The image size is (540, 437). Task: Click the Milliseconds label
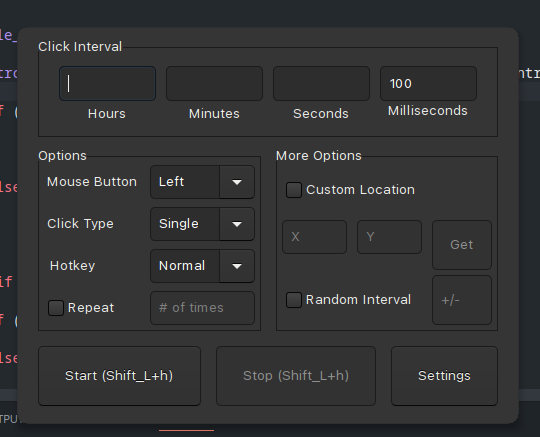(428, 111)
